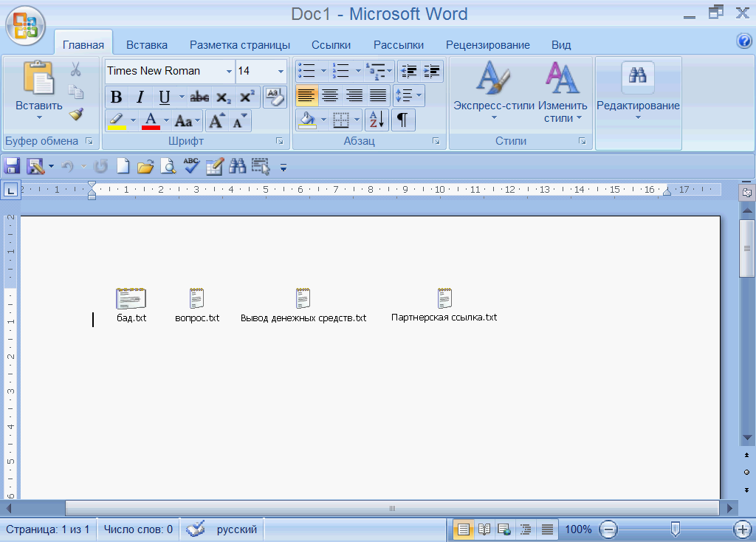Open Word help question mark
Viewport: 756px width, 542px height.
(x=744, y=41)
